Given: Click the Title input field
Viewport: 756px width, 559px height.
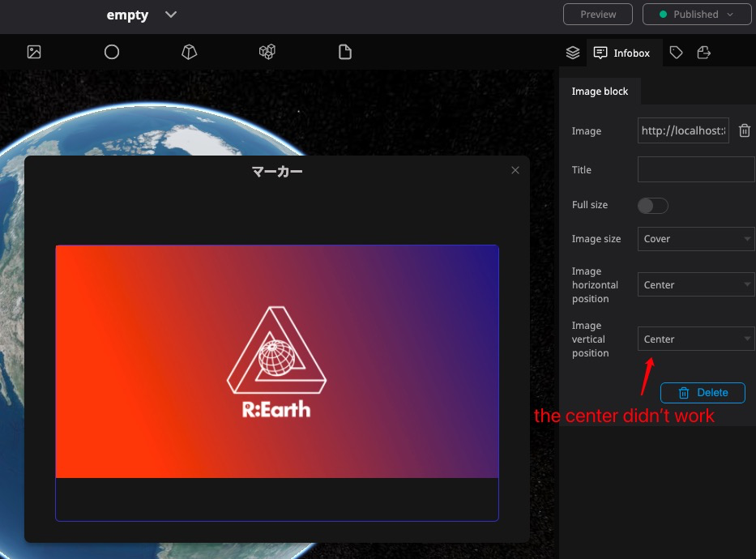Looking at the screenshot, I should 695,169.
